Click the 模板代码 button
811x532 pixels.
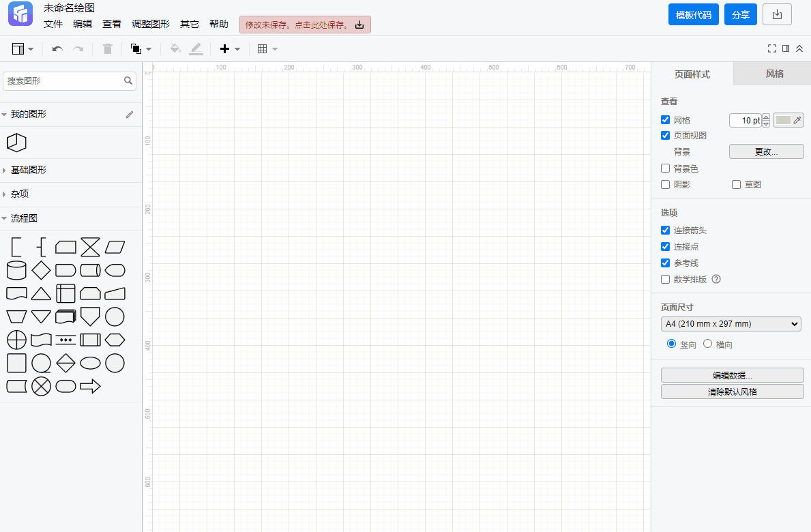693,15
